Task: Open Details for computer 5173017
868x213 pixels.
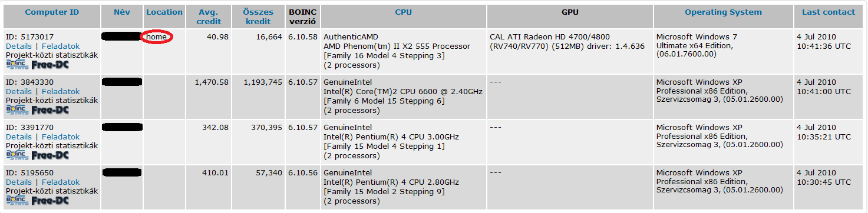Action: [19, 46]
